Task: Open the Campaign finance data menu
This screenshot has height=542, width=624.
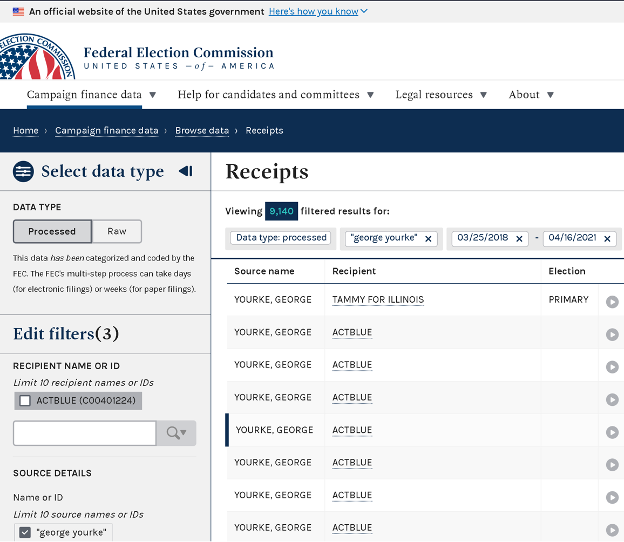Action: pos(91,95)
